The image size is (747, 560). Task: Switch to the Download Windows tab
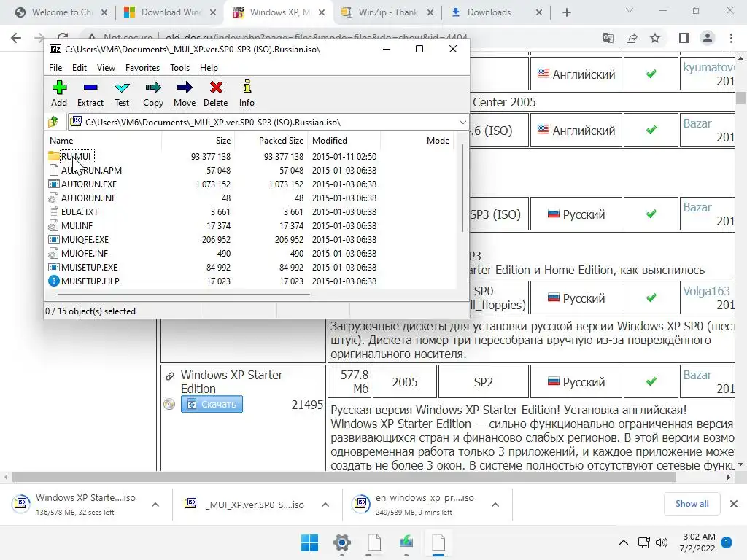[171, 12]
